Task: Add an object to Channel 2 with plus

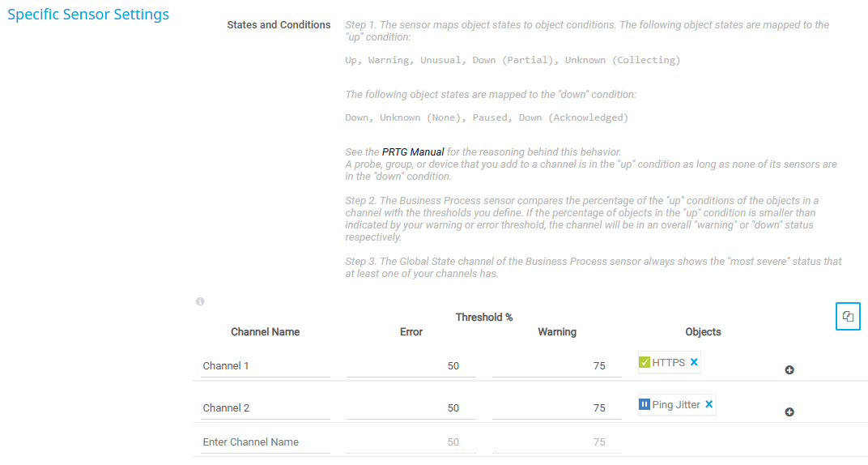Action: (x=789, y=412)
